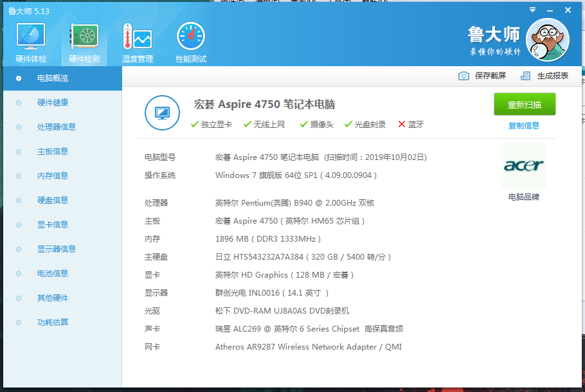Click the 复制信息 copy info link

click(x=524, y=126)
